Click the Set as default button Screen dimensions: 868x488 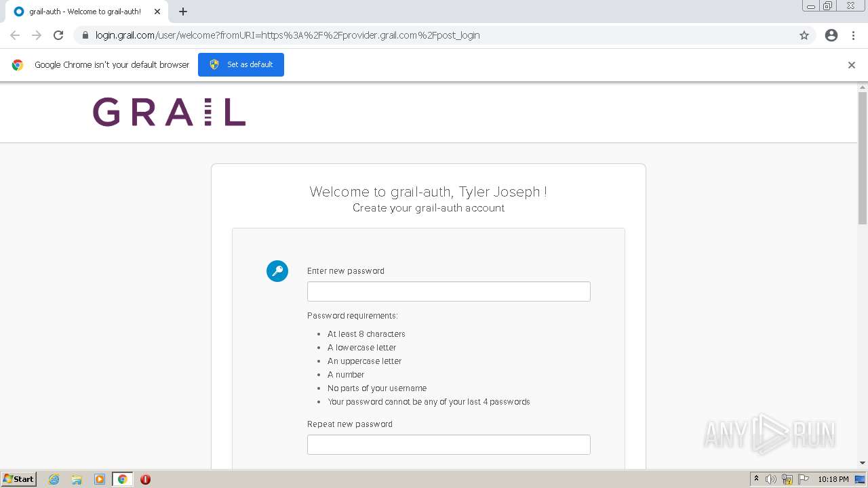241,64
